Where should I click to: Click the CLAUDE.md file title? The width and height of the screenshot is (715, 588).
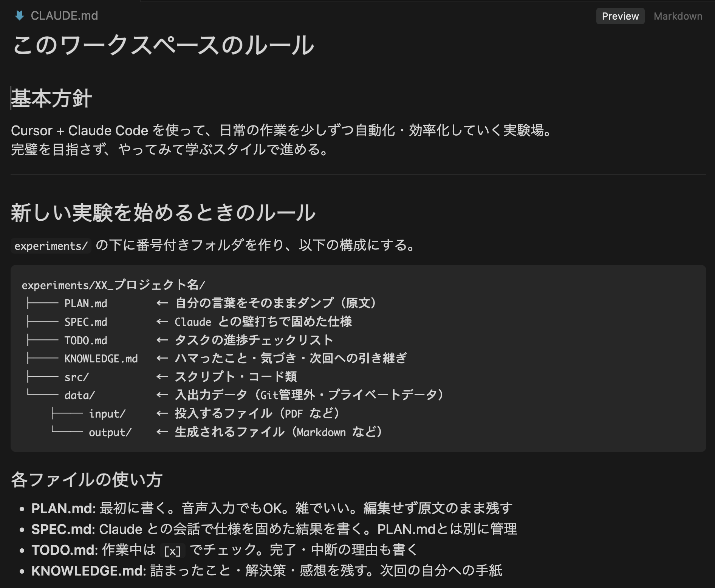pyautogui.click(x=64, y=15)
